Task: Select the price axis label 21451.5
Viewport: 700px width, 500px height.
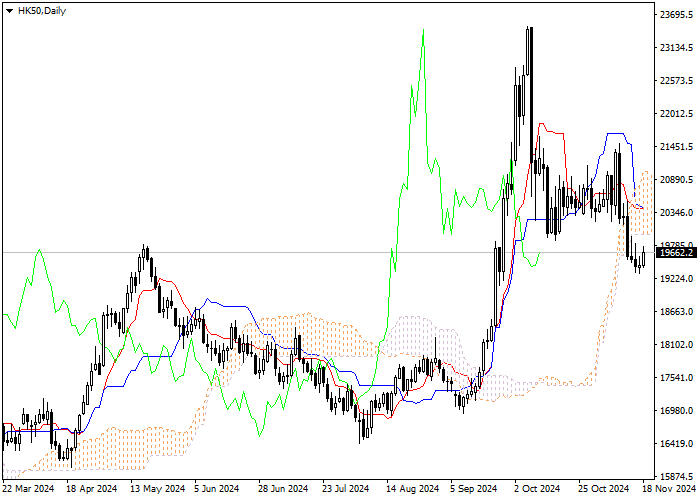Action: [x=676, y=146]
